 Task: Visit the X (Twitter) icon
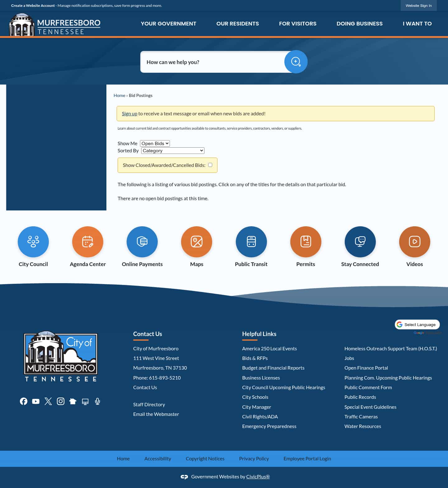coord(48,401)
